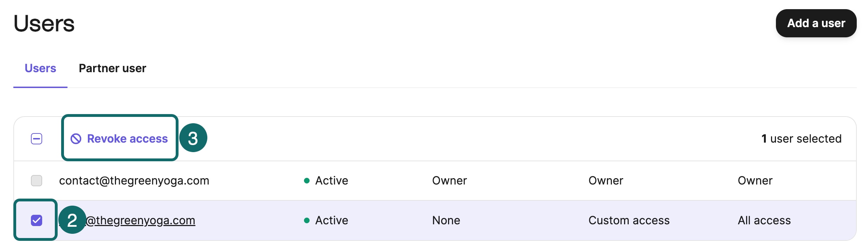This screenshot has height=250, width=868.
Task: Select the Users tab
Action: (40, 68)
